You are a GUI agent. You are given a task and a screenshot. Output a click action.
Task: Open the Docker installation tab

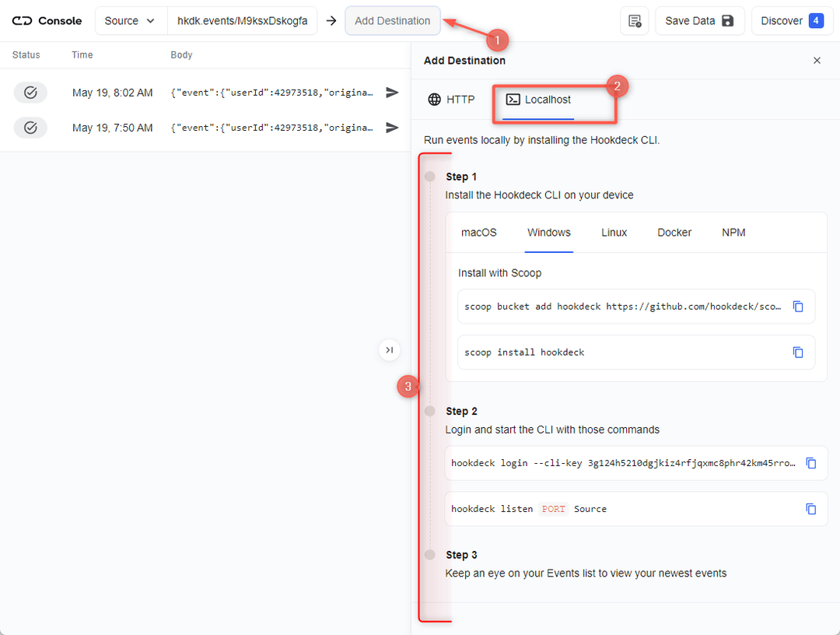pos(674,232)
